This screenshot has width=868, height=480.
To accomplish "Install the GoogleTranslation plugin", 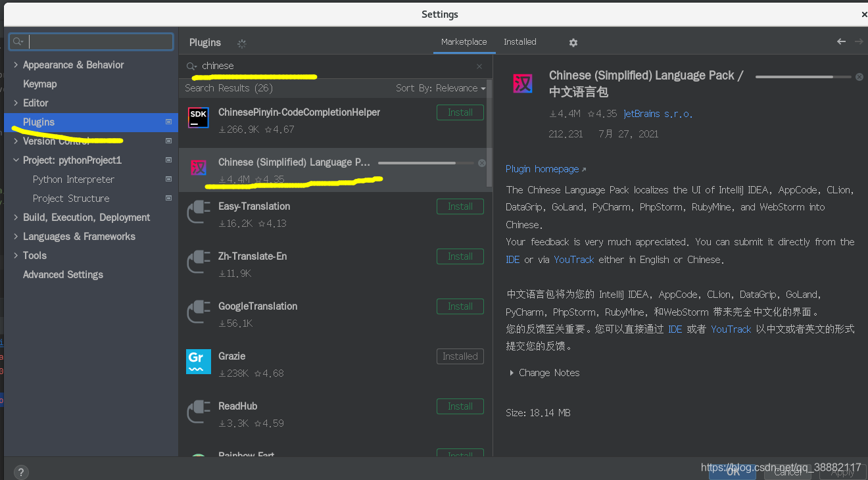I will point(460,306).
